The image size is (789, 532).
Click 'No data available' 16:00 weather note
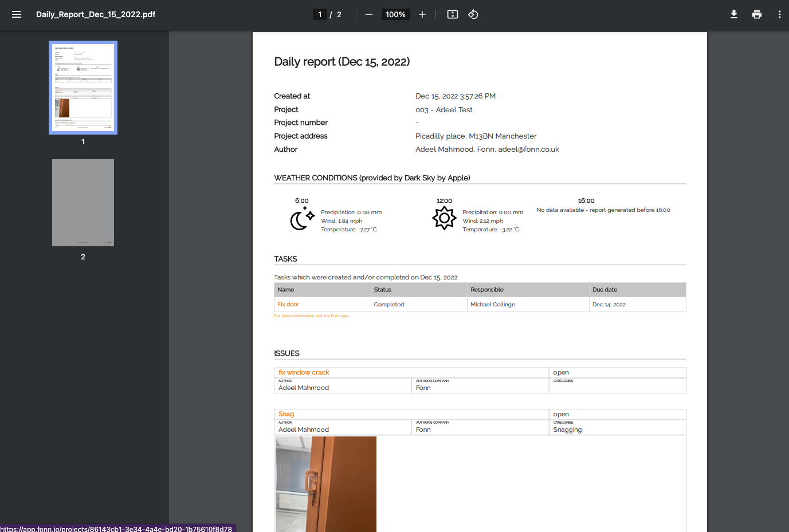(x=603, y=210)
